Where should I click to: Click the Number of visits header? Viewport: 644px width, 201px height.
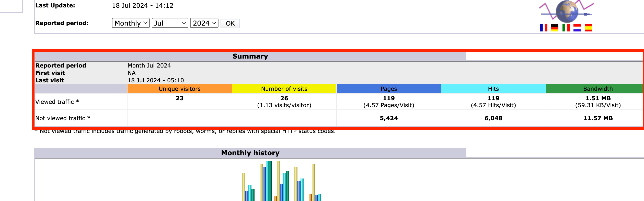coord(284,89)
